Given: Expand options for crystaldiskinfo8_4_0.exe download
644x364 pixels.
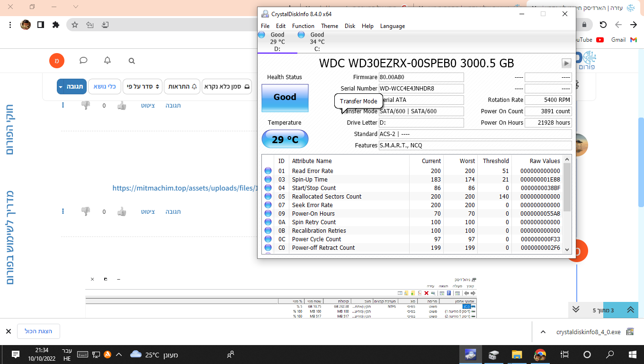Looking at the screenshot, I should (543, 332).
